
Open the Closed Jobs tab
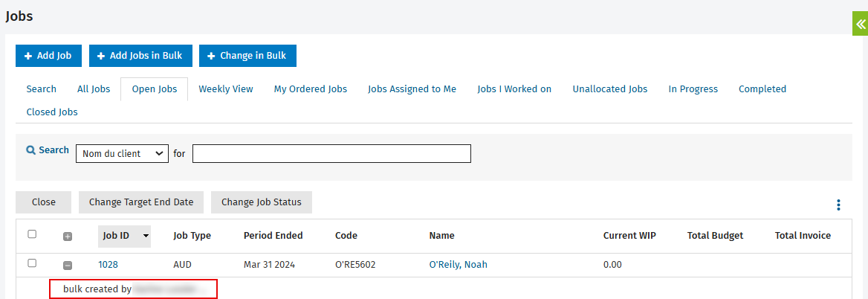coord(52,112)
